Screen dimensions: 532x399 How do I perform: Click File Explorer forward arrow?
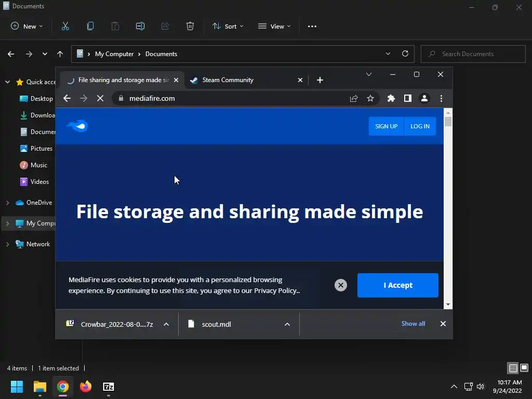(x=29, y=54)
